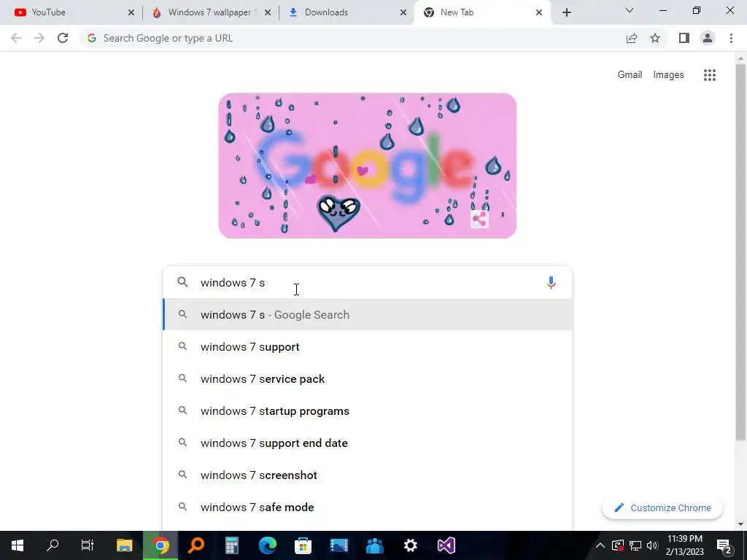This screenshot has width=747, height=560.
Task: Choose 'windows 7 support end date' suggestion
Action: point(368,443)
